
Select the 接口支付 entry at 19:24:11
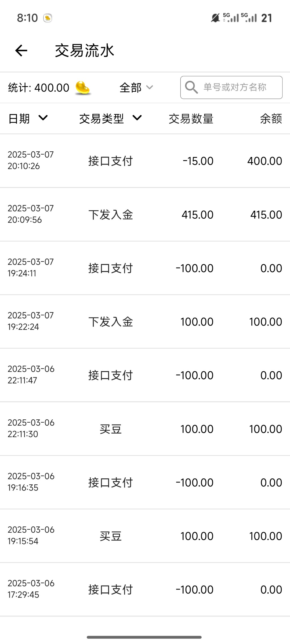coord(145,268)
